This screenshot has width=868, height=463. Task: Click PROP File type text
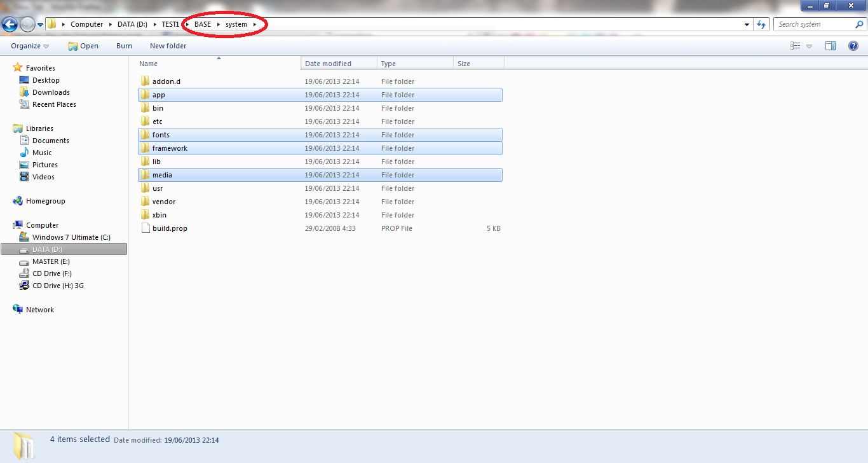[397, 228]
